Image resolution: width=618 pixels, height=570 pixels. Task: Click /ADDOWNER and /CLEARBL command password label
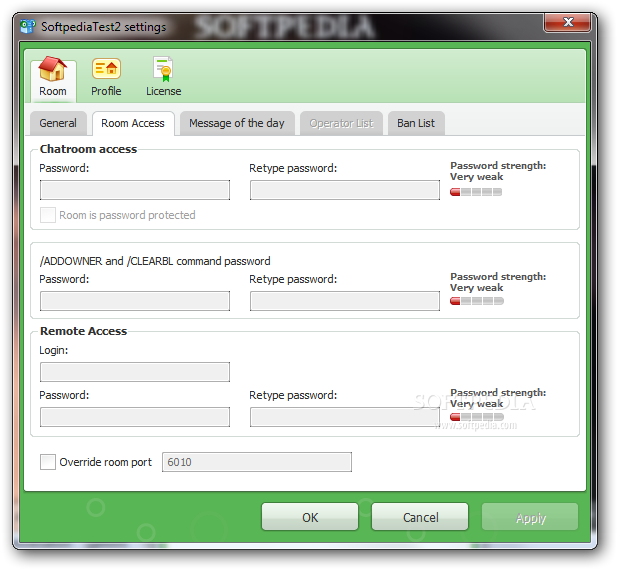tap(155, 261)
